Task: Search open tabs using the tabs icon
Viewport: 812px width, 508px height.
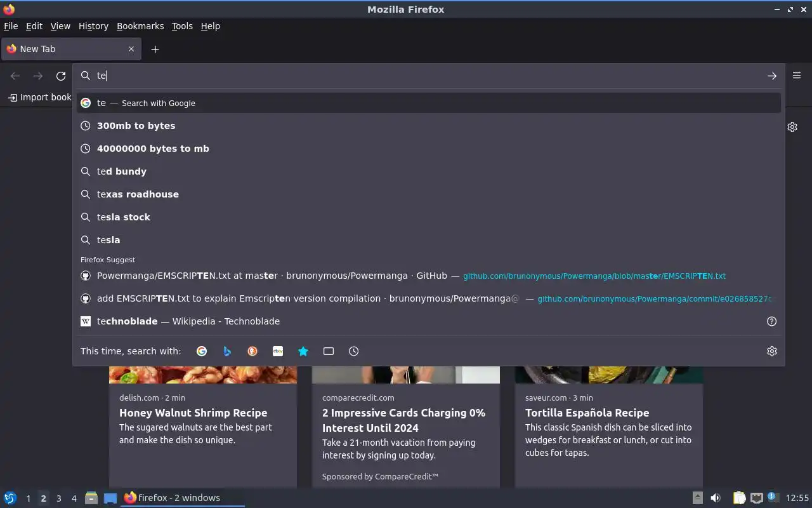Action: [x=329, y=351]
